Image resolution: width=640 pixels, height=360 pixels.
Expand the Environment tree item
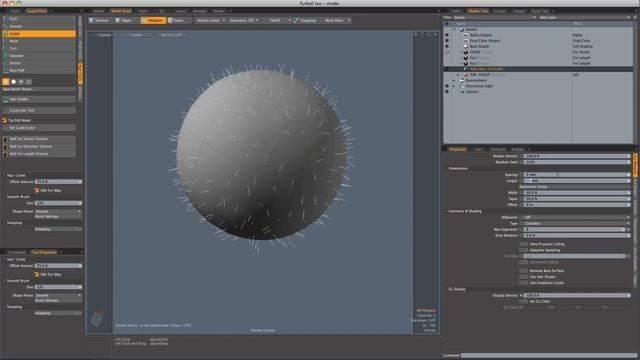454,80
